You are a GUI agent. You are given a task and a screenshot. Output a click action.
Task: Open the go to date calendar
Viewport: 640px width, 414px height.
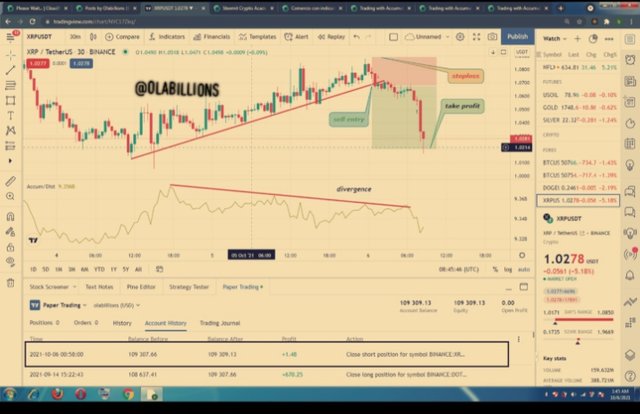pos(160,269)
